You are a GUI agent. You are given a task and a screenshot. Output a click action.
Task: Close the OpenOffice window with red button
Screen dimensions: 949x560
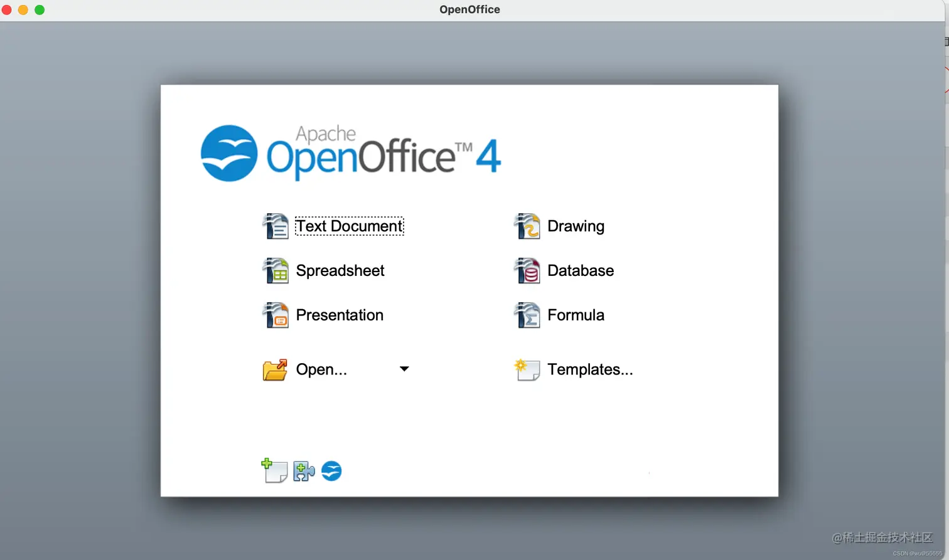pos(7,9)
